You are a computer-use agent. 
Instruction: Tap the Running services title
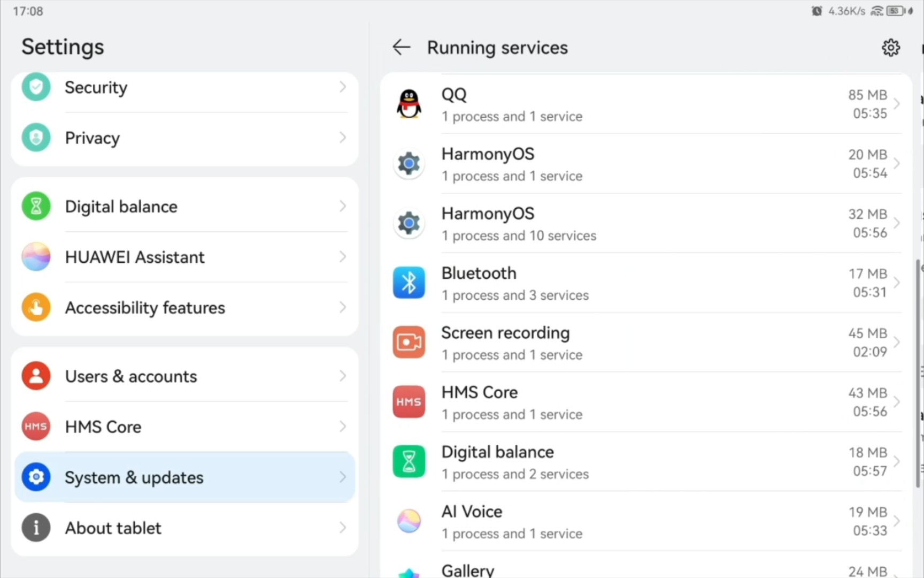497,48
